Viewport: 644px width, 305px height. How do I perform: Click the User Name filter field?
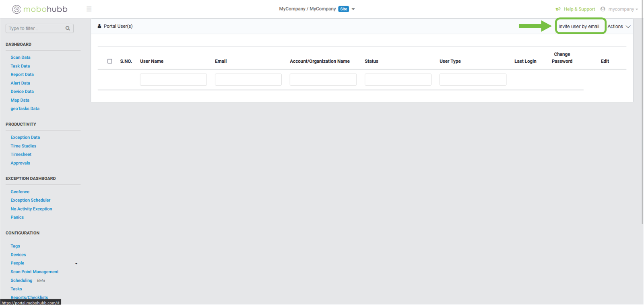click(173, 80)
